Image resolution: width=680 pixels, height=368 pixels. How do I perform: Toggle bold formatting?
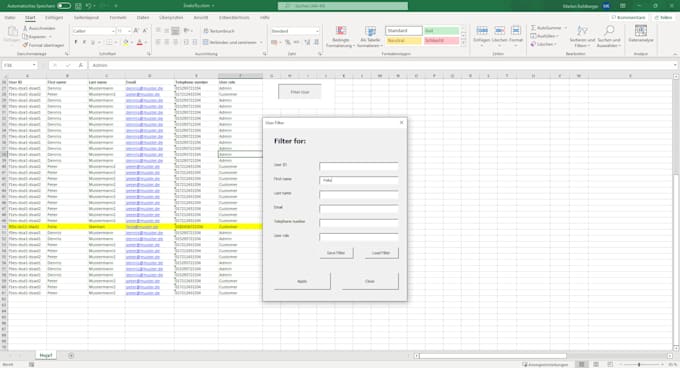(76, 42)
